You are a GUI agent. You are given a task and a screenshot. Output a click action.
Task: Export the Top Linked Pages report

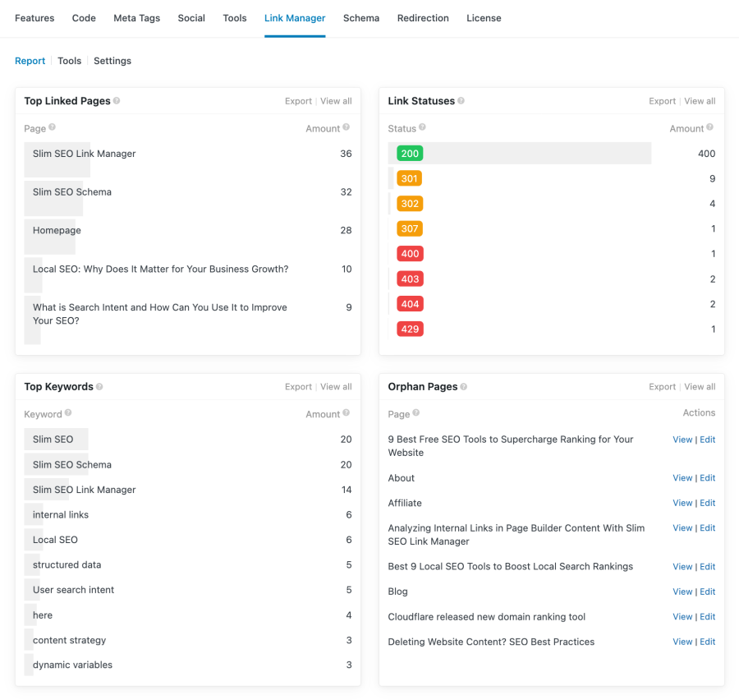point(298,101)
